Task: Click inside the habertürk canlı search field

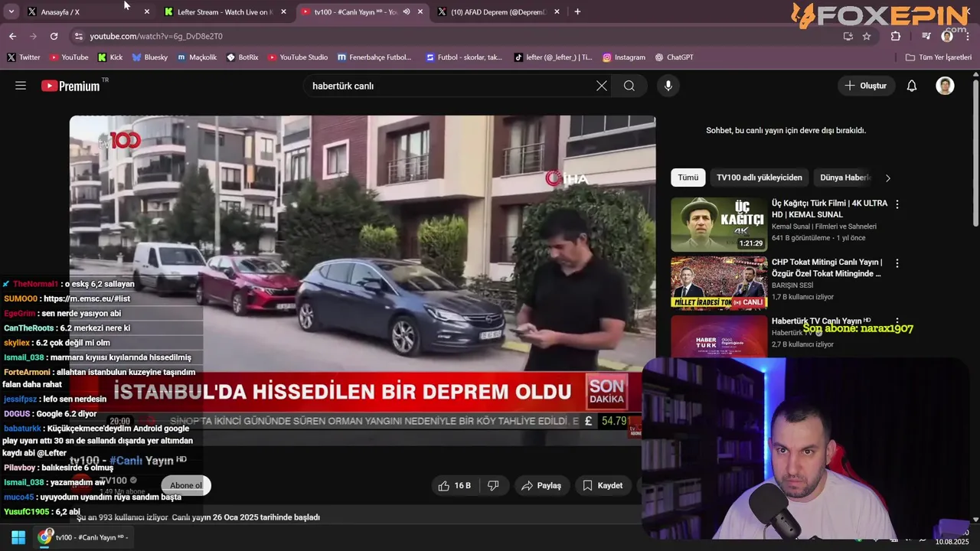Action: click(448, 86)
